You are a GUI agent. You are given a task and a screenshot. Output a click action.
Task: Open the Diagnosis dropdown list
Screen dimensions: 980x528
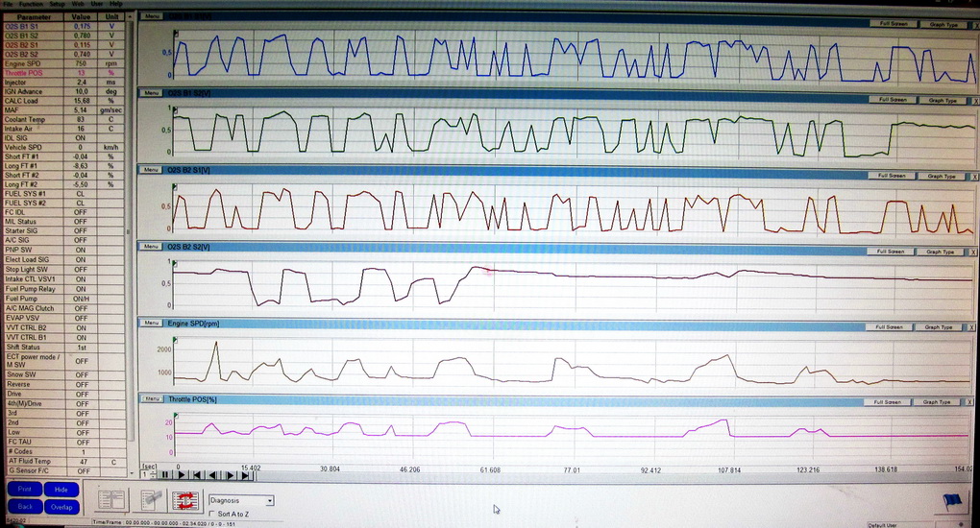[270, 500]
